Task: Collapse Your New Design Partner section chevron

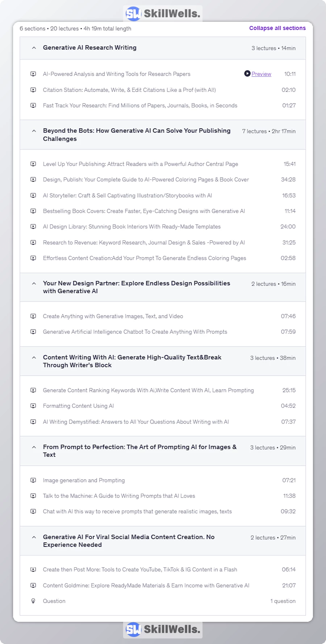Action: pos(34,284)
